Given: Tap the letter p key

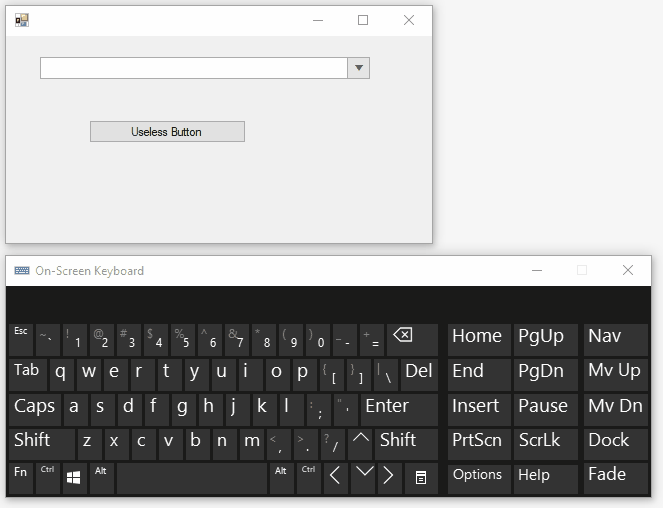Looking at the screenshot, I should [304, 375].
